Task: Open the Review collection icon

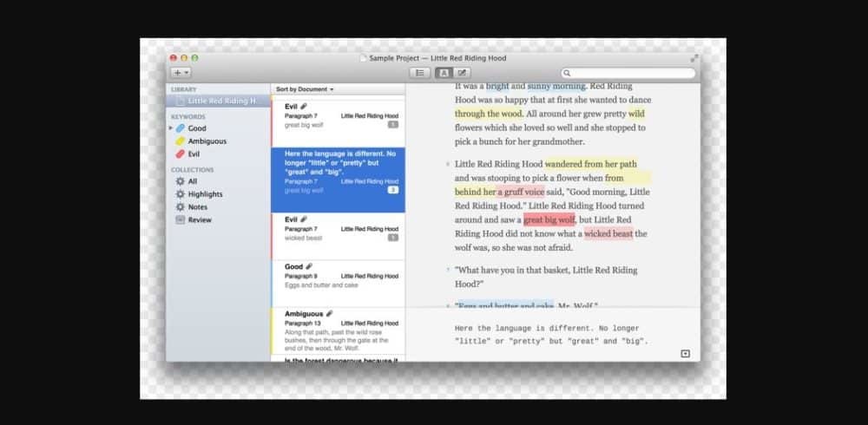Action: point(181,220)
